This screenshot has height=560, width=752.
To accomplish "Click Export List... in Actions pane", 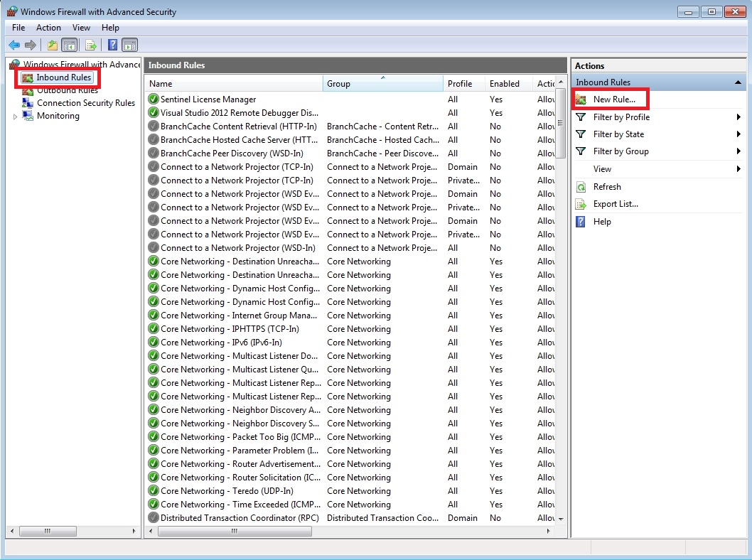I will 616,204.
